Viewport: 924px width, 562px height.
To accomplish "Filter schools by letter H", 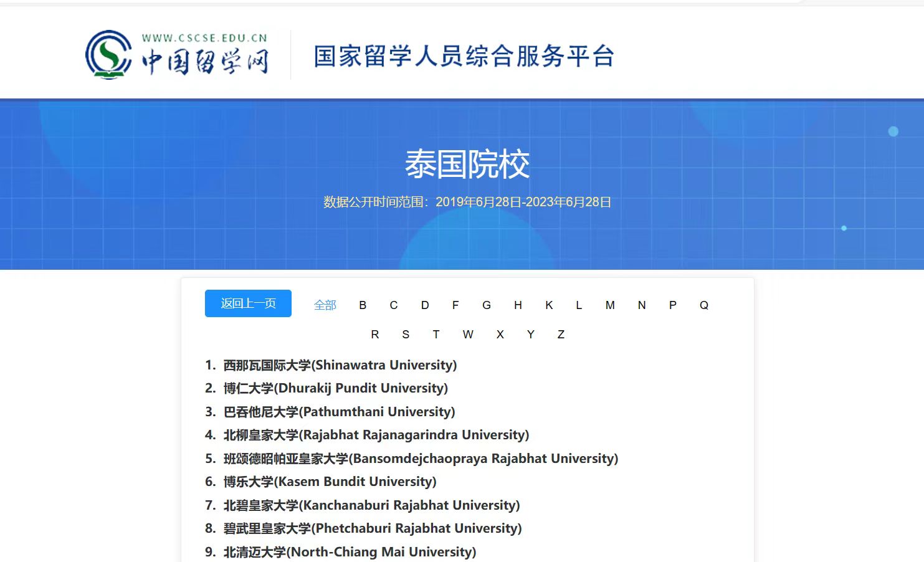I will (x=518, y=305).
